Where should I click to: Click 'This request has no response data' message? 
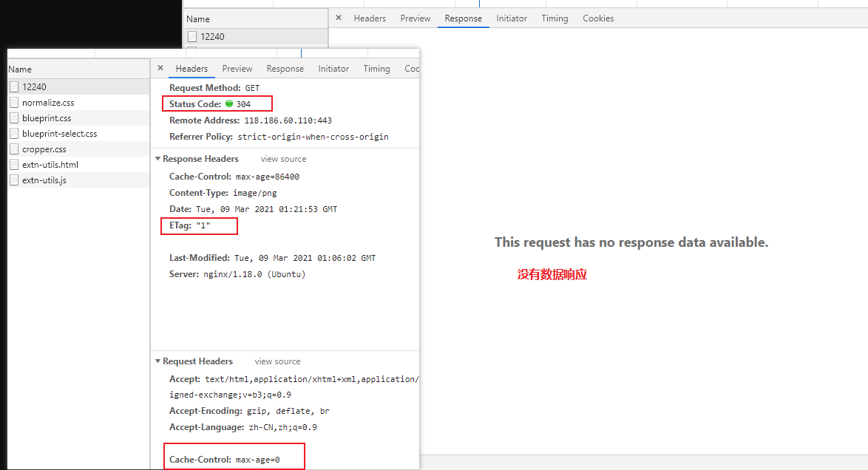[x=631, y=242]
